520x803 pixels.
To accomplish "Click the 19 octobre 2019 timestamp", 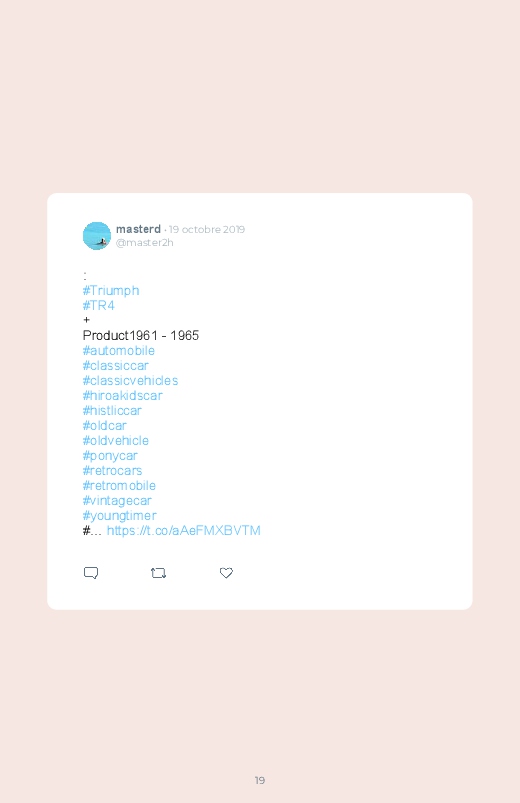I will [x=207, y=229].
